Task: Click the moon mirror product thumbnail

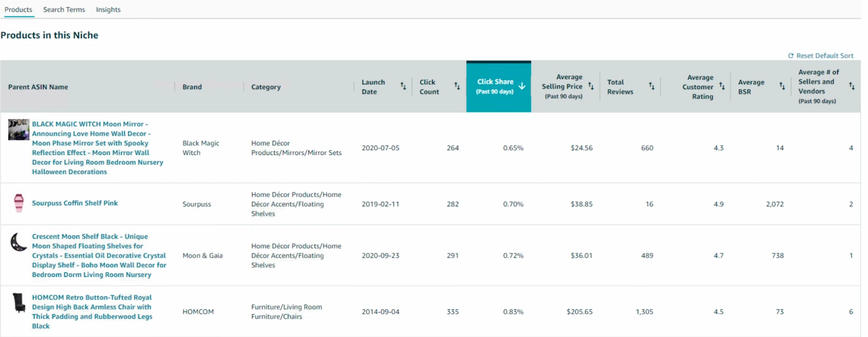Action: (18, 130)
